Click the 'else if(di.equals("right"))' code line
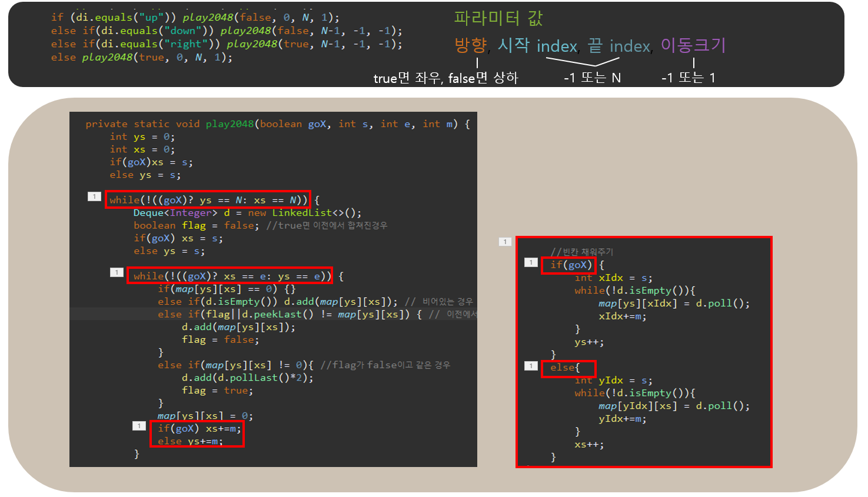The height and width of the screenshot is (497, 868). pos(227,44)
